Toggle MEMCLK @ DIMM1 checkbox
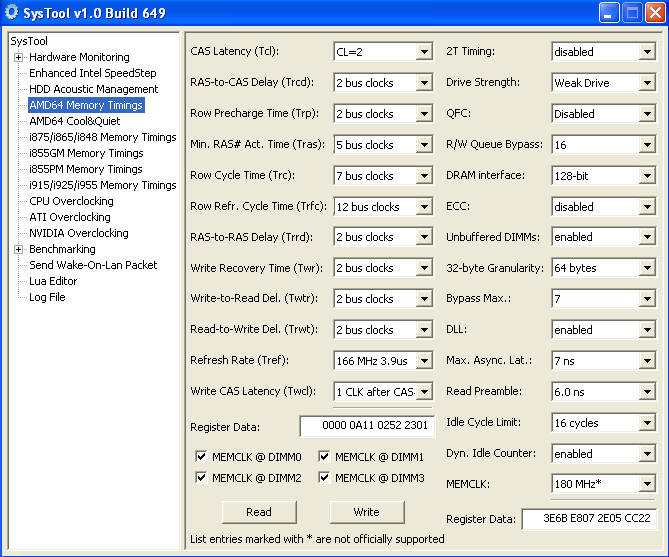Image resolution: width=669 pixels, height=557 pixels. pos(324,456)
